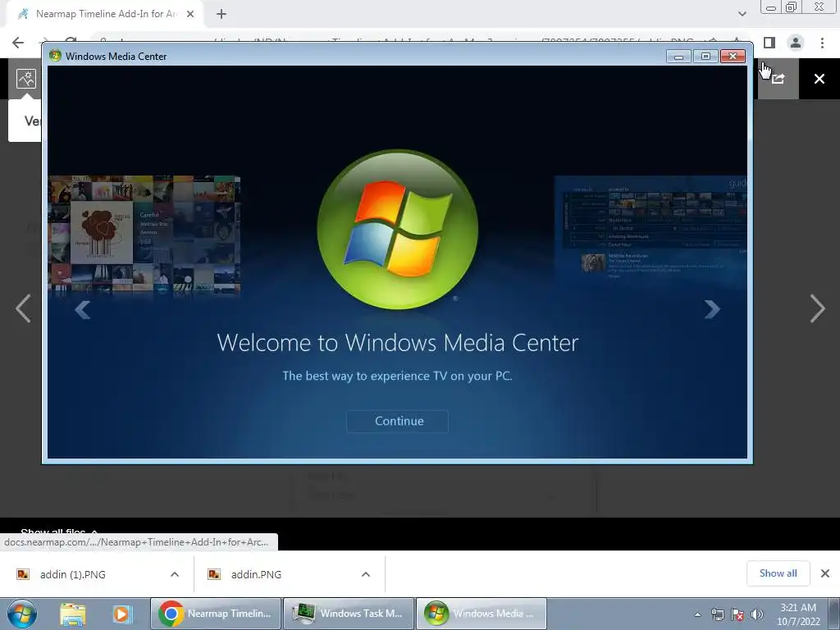Open downloaded file addin.PNG
840x630 pixels.
(256, 574)
